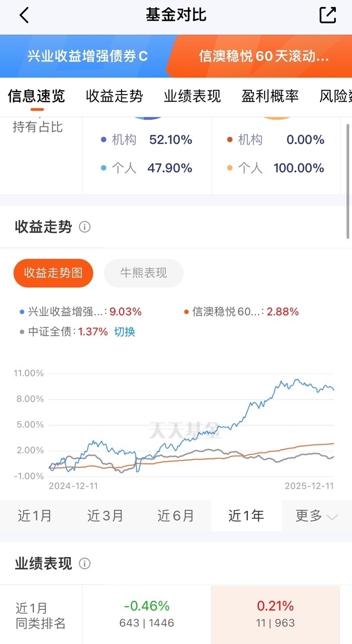Viewport: 352px width, 644px height.
Task: Tap info icon beside 收益走势 heading
Action: click(x=84, y=227)
